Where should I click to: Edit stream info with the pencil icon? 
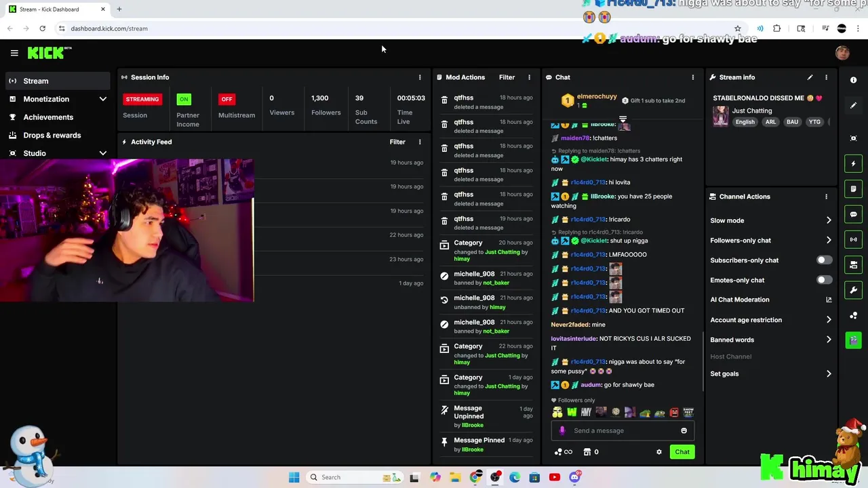[x=810, y=77]
